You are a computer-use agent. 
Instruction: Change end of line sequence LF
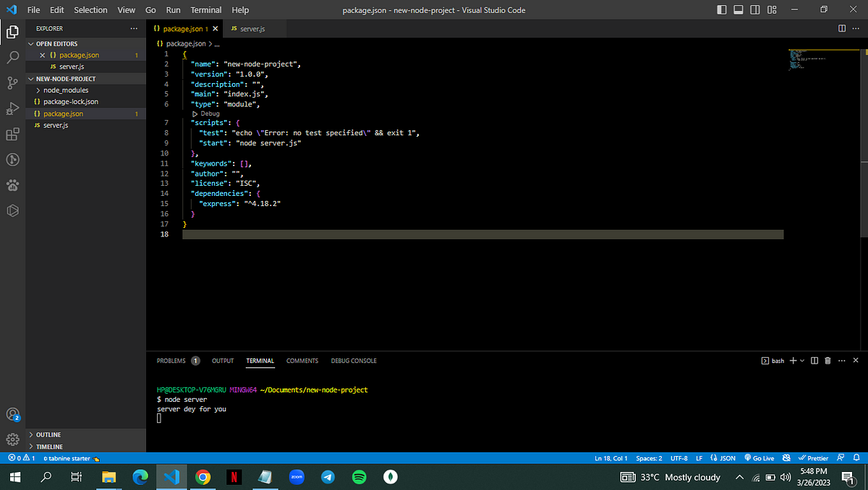point(699,458)
